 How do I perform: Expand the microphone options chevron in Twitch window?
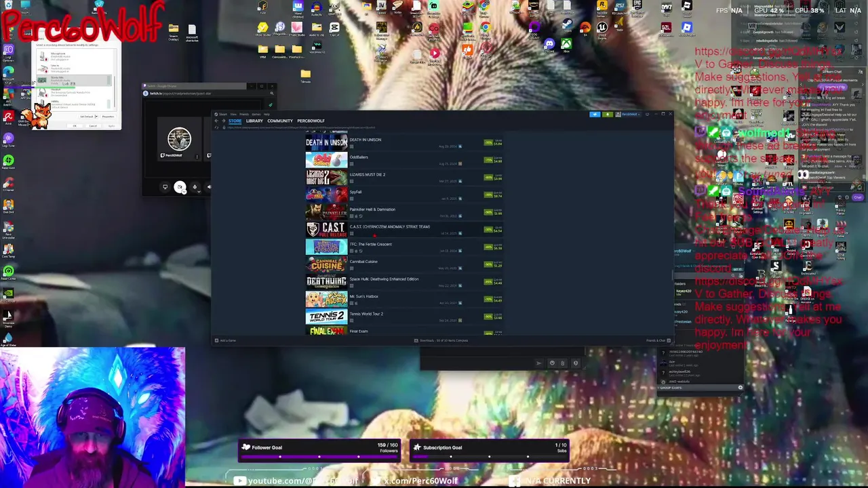(199, 191)
